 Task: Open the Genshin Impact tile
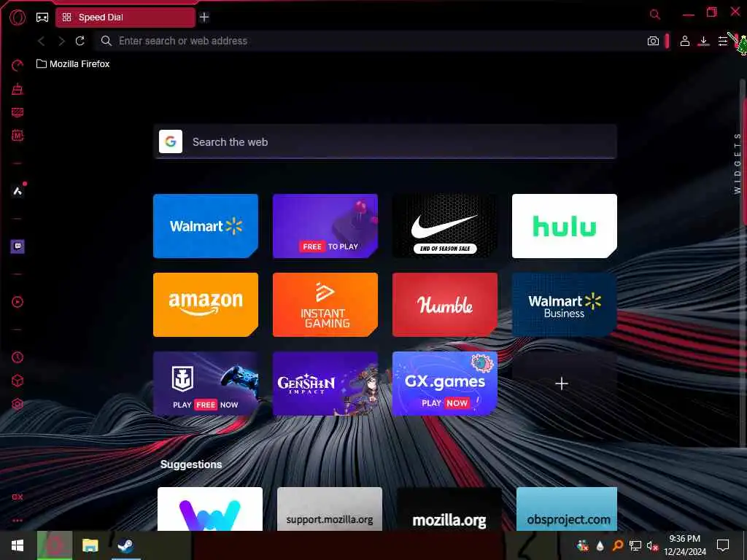point(325,384)
